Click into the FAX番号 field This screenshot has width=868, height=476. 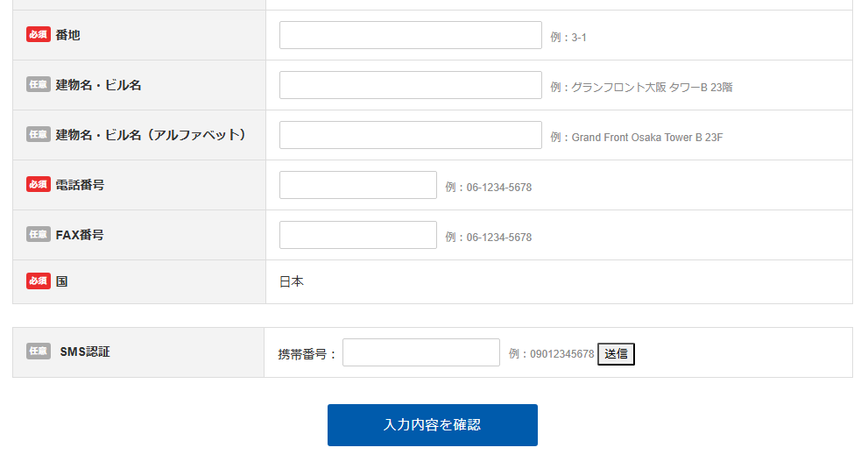[x=357, y=235]
